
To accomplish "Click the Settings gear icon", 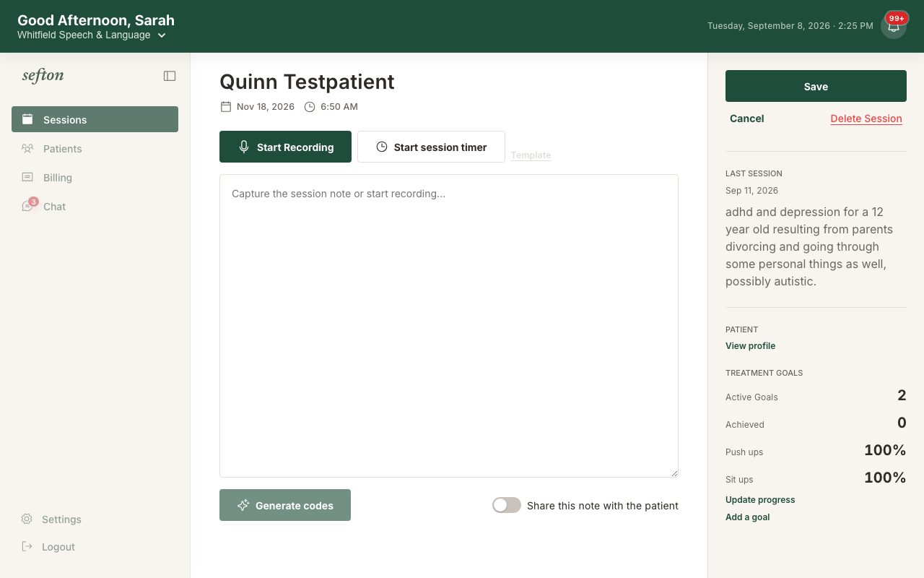I will pyautogui.click(x=27, y=519).
